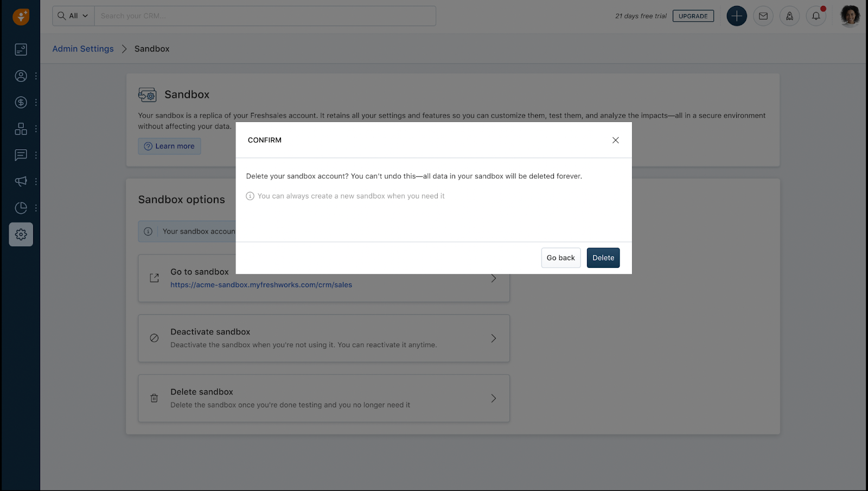Open the quick-add plus button

[736, 16]
